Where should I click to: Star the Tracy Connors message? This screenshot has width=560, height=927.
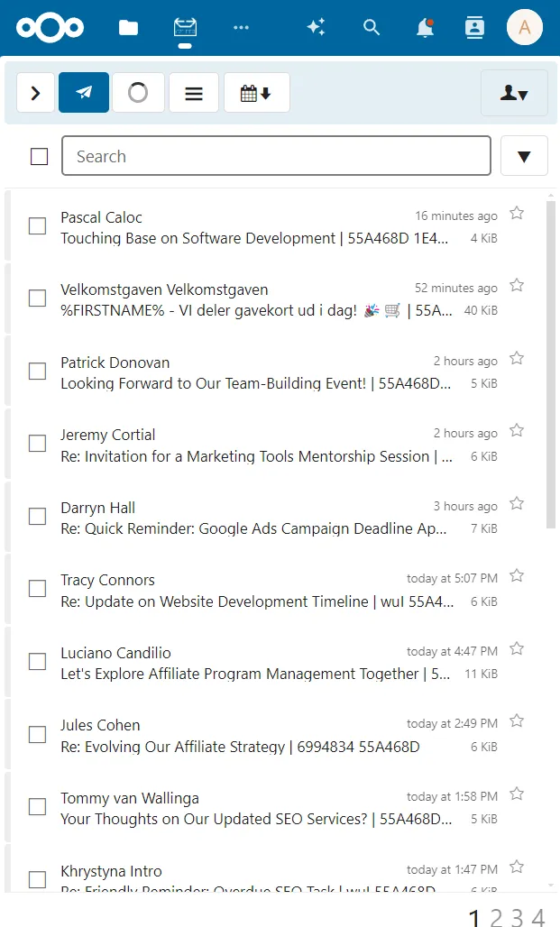coord(517,575)
